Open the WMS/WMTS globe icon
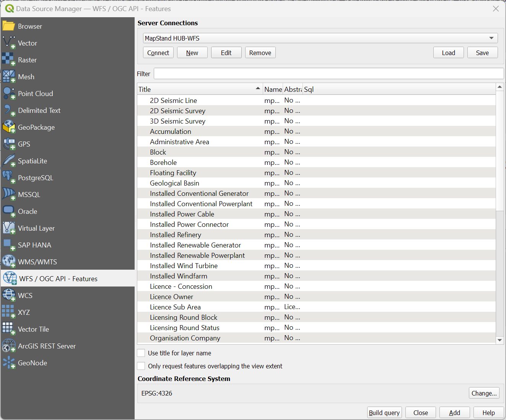This screenshot has width=506, height=420. [9, 262]
